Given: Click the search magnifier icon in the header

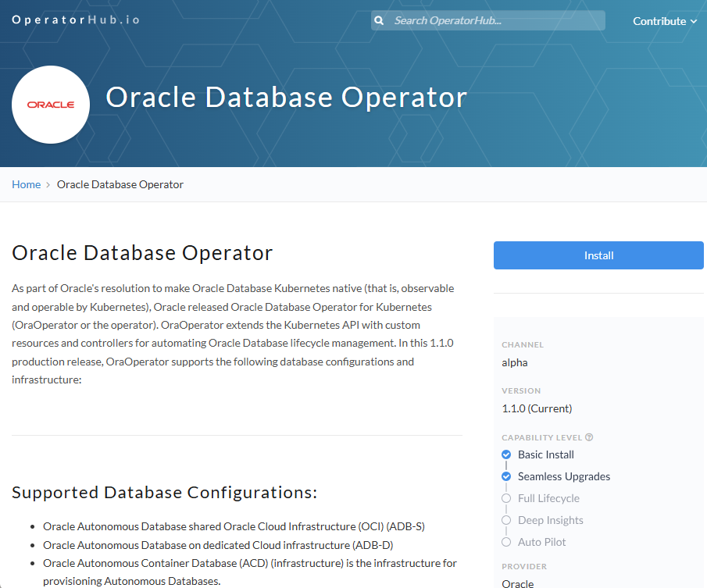Looking at the screenshot, I should [379, 20].
